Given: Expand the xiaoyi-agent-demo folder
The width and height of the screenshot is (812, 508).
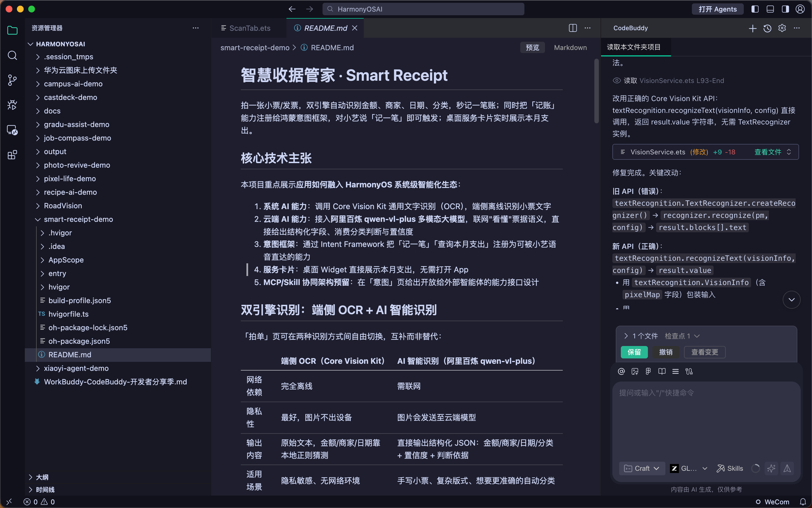Looking at the screenshot, I should pyautogui.click(x=37, y=369).
